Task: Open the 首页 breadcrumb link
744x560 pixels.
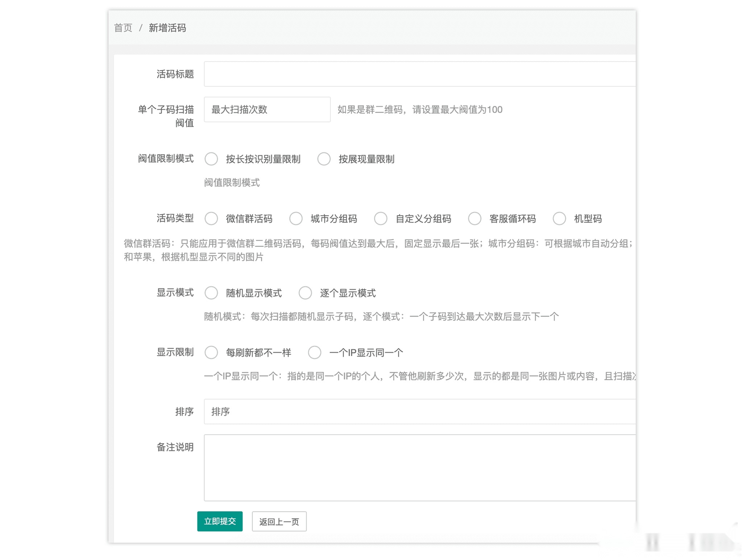Action: coord(123,28)
